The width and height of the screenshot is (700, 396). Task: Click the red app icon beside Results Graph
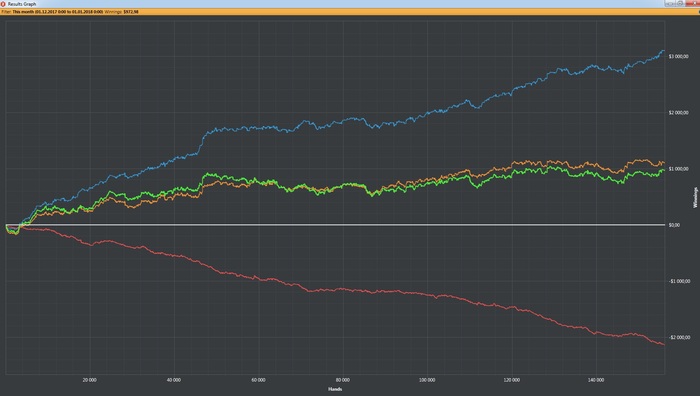pos(3,4)
